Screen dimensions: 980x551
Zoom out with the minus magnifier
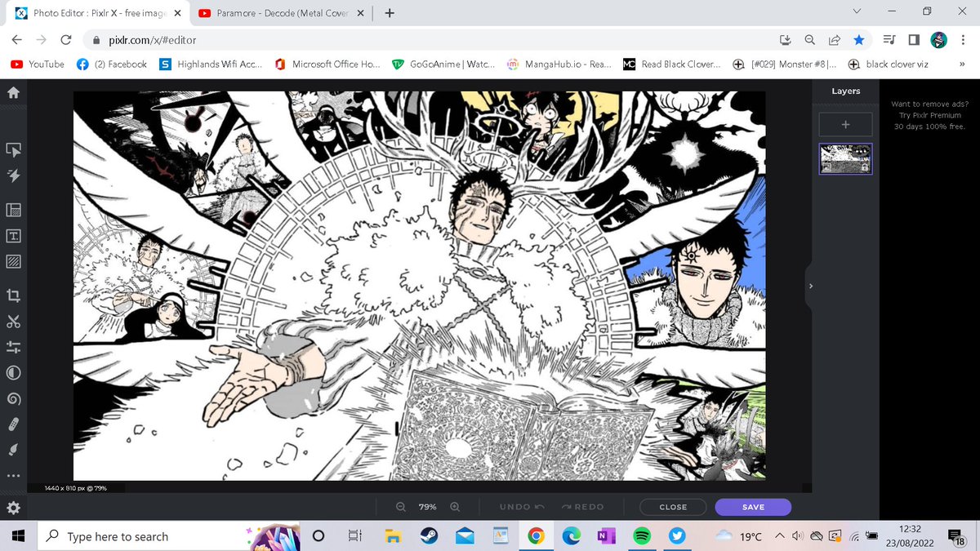pyautogui.click(x=401, y=507)
